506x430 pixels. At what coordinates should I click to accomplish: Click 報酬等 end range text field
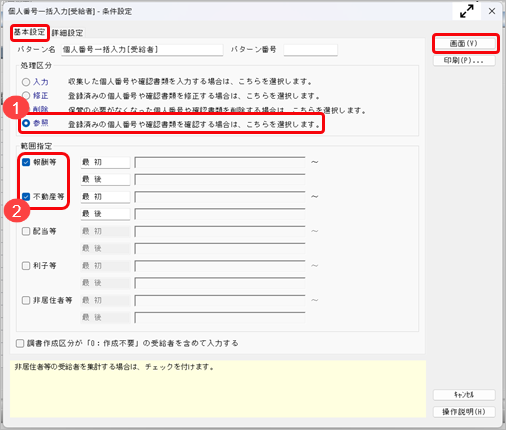click(x=220, y=179)
